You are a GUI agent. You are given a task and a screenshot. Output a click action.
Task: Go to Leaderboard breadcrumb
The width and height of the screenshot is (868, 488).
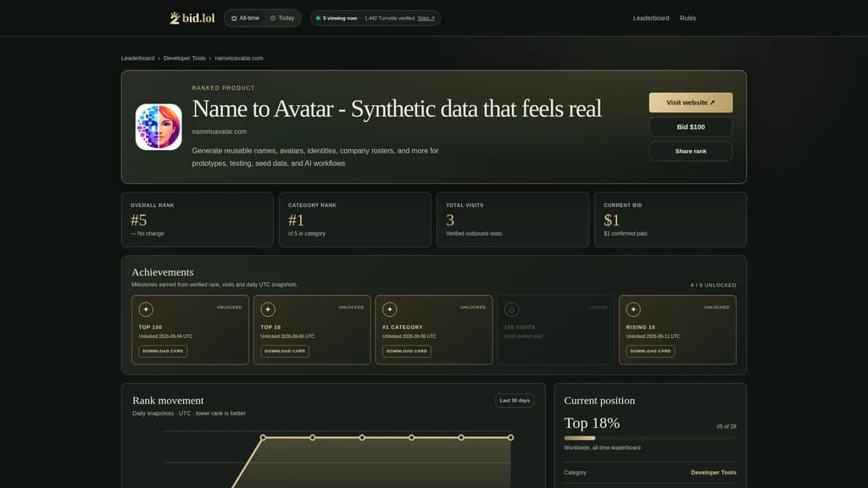click(138, 58)
